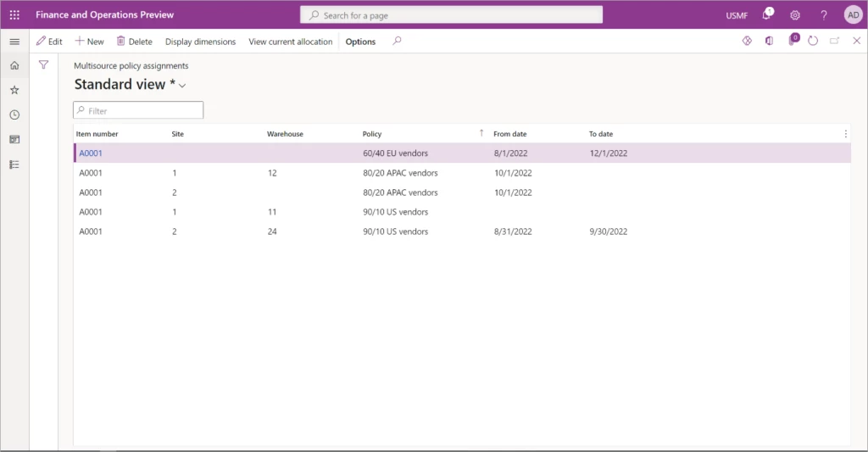Select the 60/40 EU vendors policy cell
The height and width of the screenshot is (452, 868).
(395, 153)
